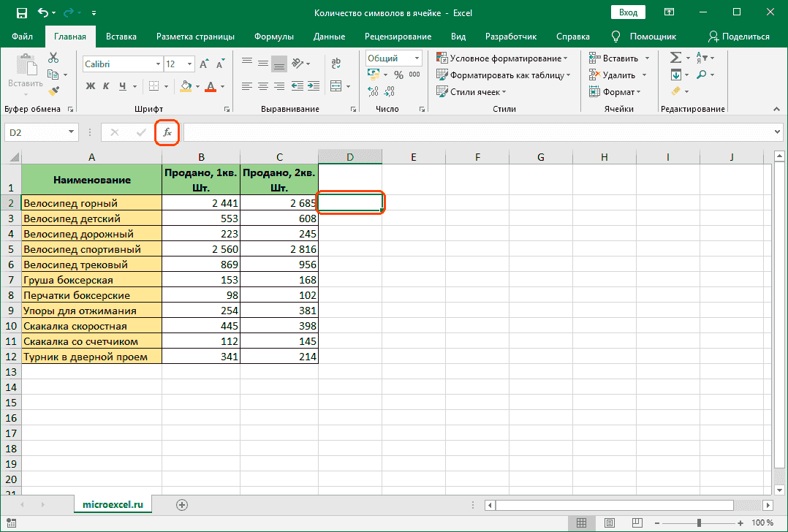
Task: Click the Wrap Text icon
Action: (x=336, y=64)
